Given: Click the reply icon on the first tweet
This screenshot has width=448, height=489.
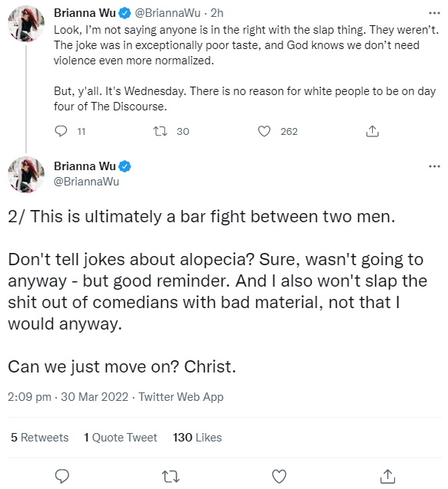Looking at the screenshot, I should pyautogui.click(x=61, y=131).
